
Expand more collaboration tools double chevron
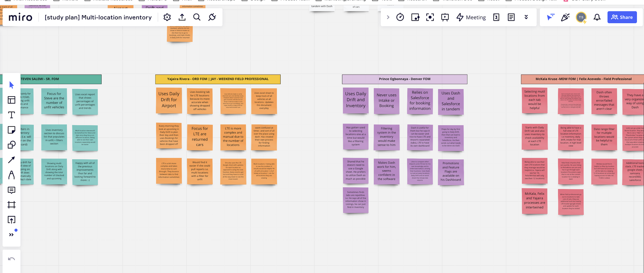point(526,17)
